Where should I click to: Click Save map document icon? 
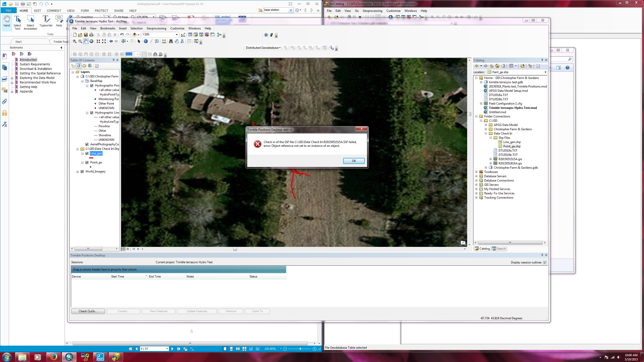point(86,35)
